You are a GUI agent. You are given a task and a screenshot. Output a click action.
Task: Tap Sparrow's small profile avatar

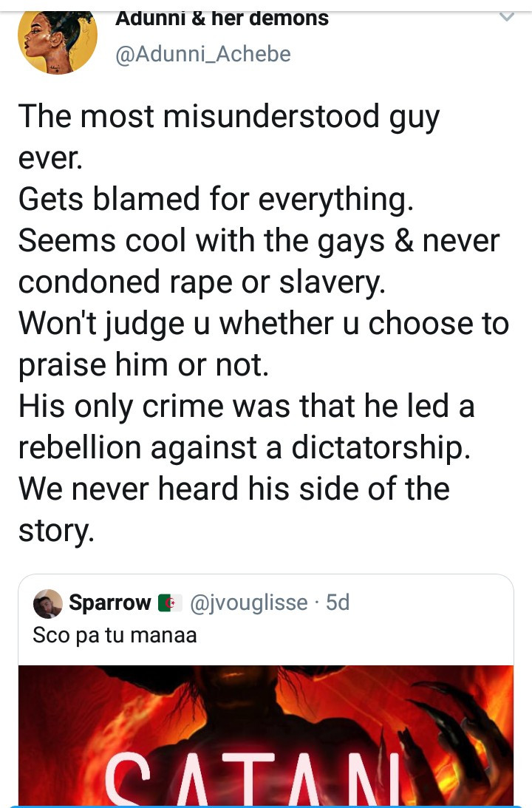point(48,604)
